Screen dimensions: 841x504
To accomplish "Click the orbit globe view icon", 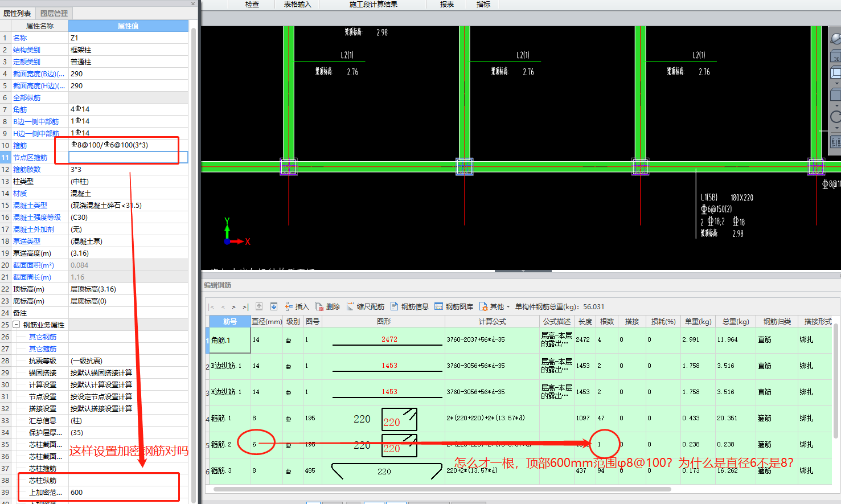I will [x=835, y=39].
